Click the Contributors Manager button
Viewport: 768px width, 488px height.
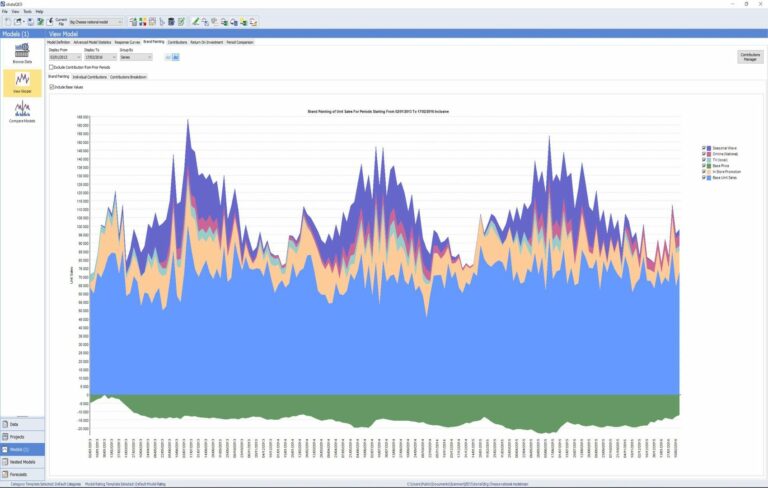(x=750, y=57)
